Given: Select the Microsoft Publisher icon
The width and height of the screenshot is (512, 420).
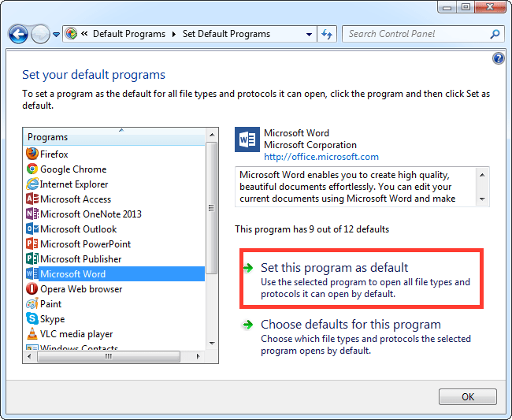Looking at the screenshot, I should pyautogui.click(x=32, y=259).
